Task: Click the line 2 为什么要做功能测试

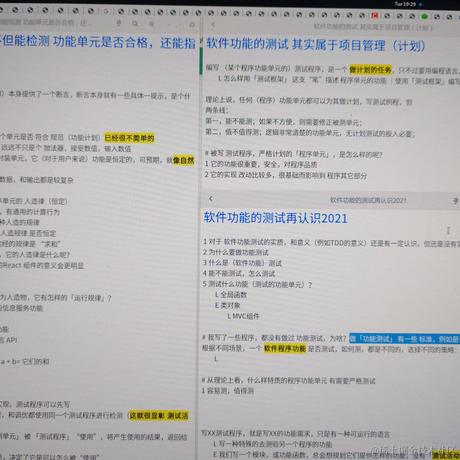Action: tap(236, 252)
